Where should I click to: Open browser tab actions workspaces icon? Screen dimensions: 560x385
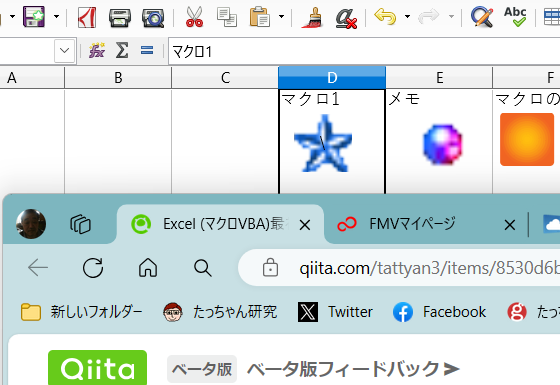80,224
